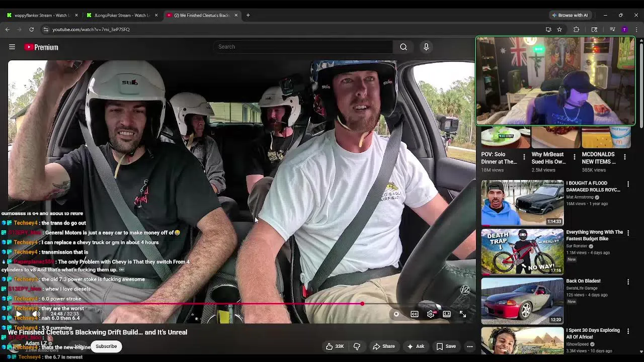This screenshot has height=362, width=644.
Task: Focus the YouTube Search field
Action: pos(303,47)
